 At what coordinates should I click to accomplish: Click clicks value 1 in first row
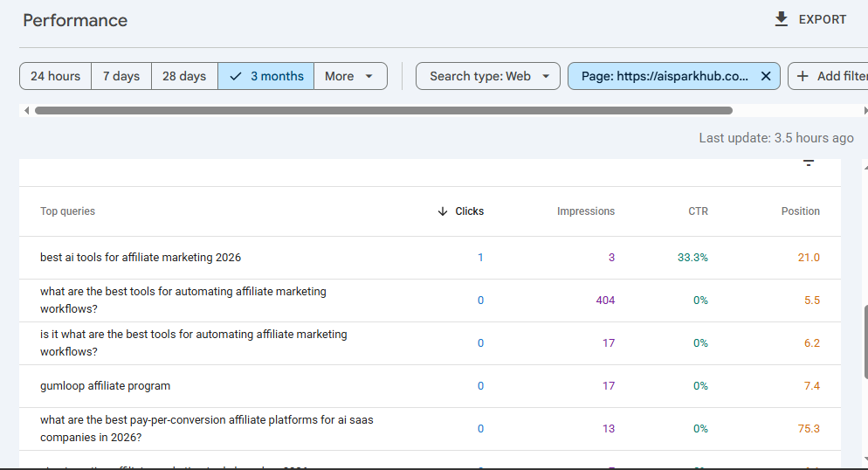480,258
